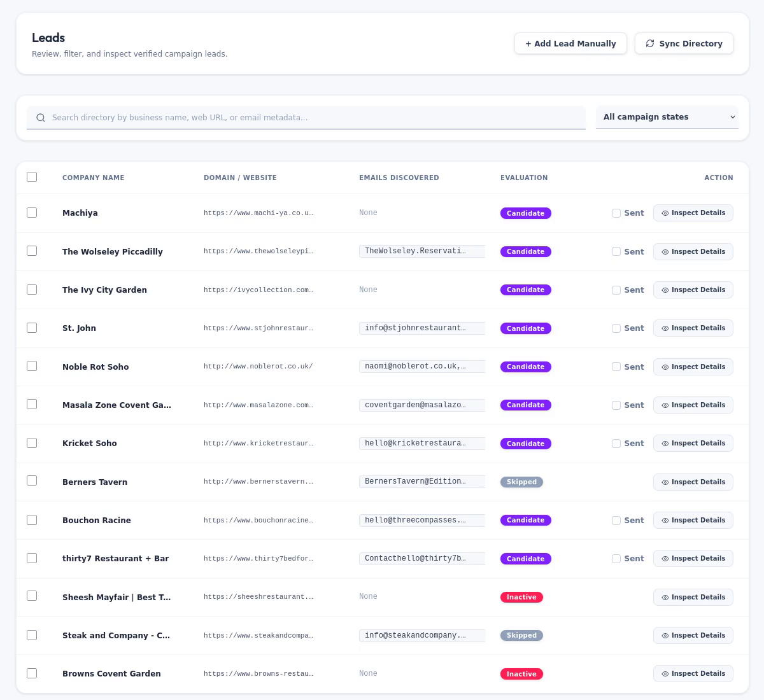Click the Inactive badge for Sheesh Mayfair

tap(522, 597)
